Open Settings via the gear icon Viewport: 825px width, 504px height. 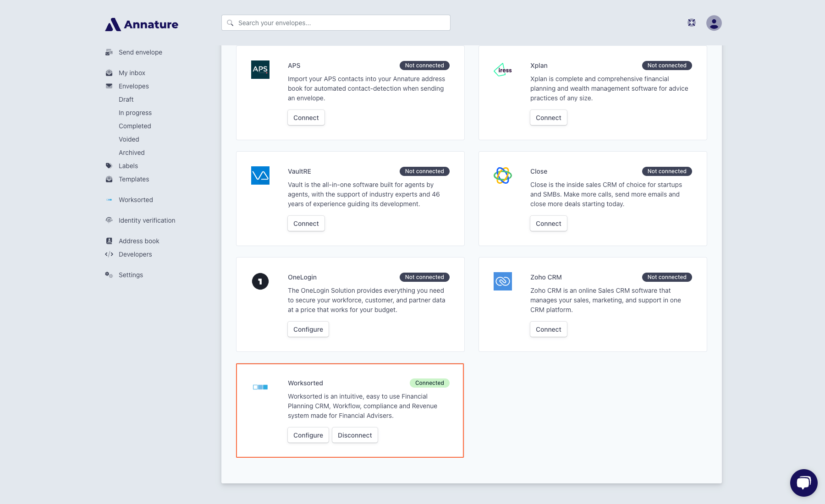coord(109,275)
